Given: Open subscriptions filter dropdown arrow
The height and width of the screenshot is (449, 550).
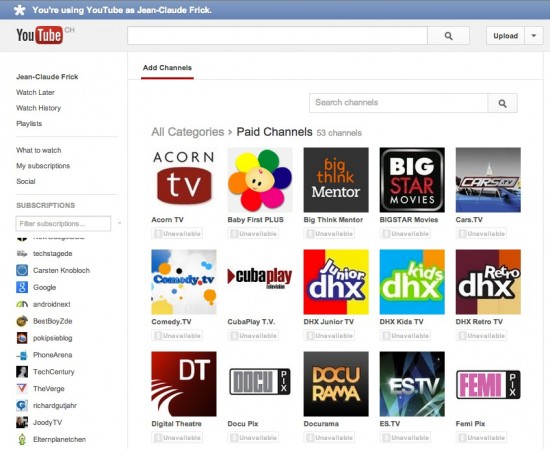Looking at the screenshot, I should tap(119, 223).
